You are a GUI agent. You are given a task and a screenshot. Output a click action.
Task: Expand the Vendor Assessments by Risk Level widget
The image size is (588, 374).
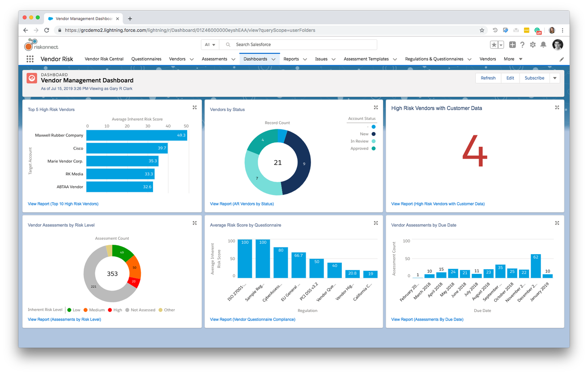tap(195, 223)
